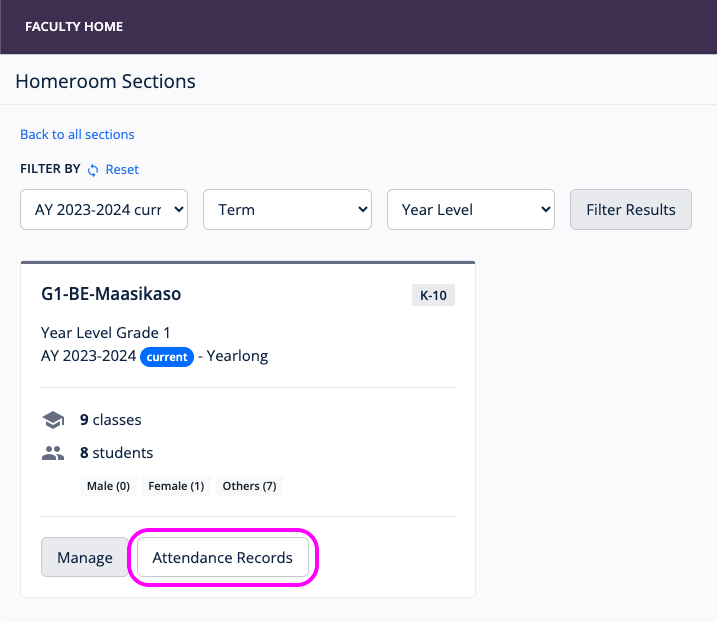Click the K-10 badge
Viewport: 717px width, 622px height.
433,295
